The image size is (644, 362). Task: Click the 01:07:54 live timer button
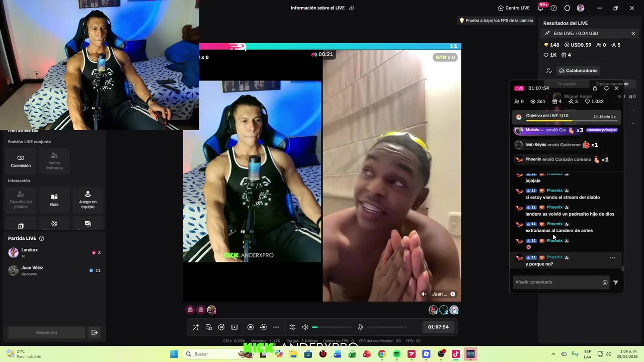[x=438, y=327]
